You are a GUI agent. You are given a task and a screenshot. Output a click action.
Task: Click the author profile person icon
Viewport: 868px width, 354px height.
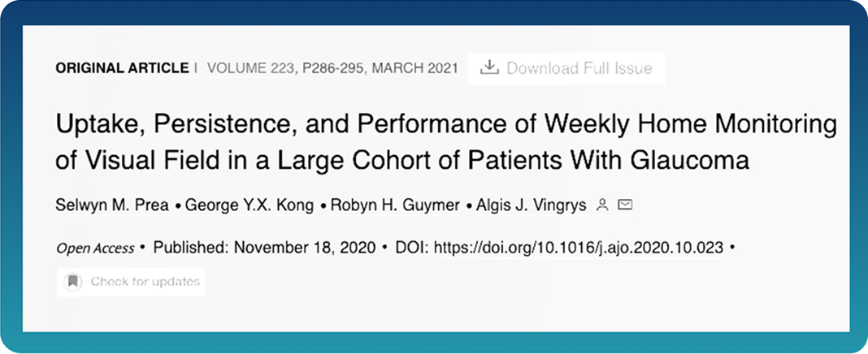tap(602, 205)
